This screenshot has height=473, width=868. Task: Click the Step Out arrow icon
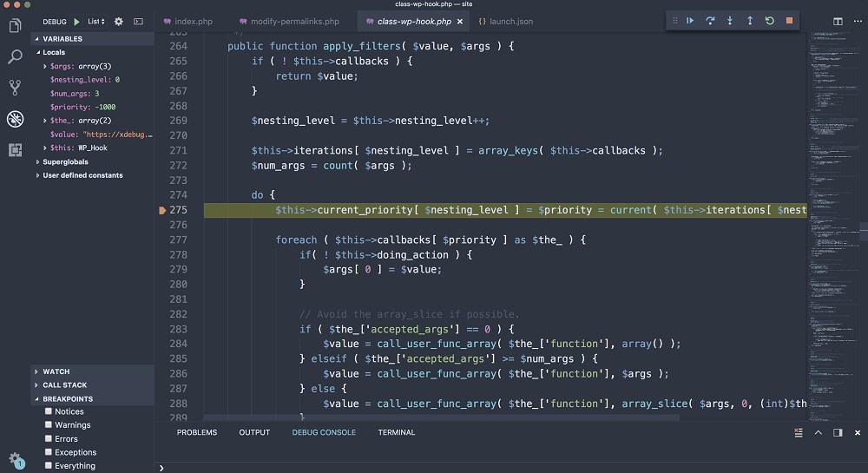pyautogui.click(x=750, y=21)
